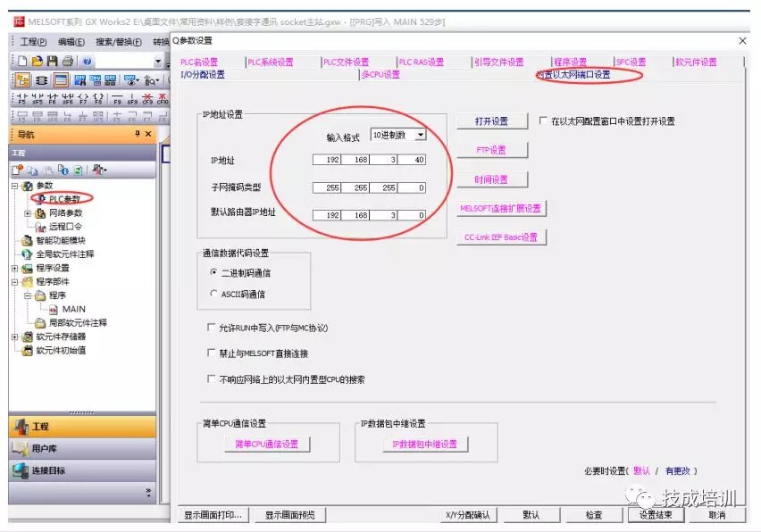The height and width of the screenshot is (532, 761).
Task: Enable 允许RUN中写入 checkbox
Action: pyautogui.click(x=211, y=328)
